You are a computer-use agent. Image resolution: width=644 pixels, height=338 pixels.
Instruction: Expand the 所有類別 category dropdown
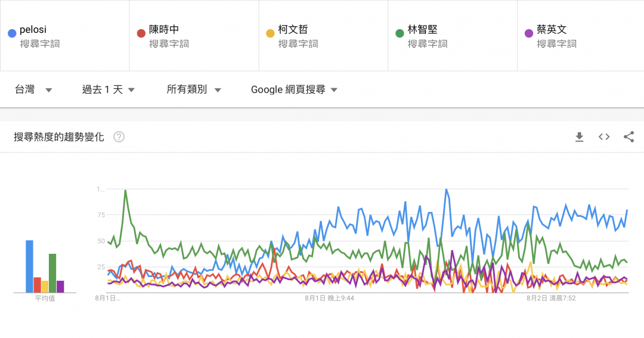coord(194,90)
